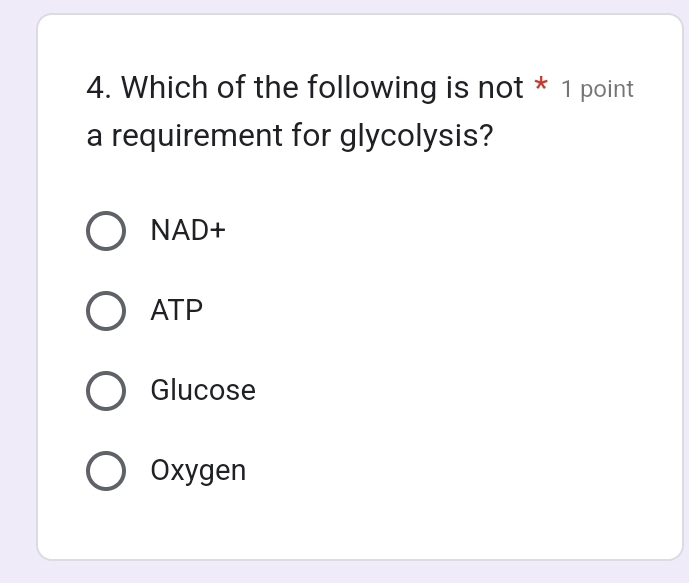Click the question number "4."
This screenshot has height=583, width=689.
click(x=99, y=89)
